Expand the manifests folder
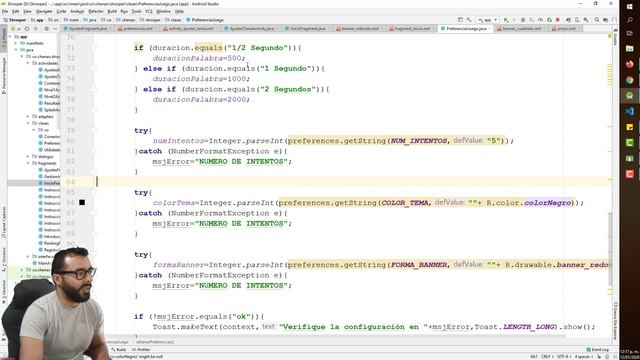640x360 pixels. 16,43
